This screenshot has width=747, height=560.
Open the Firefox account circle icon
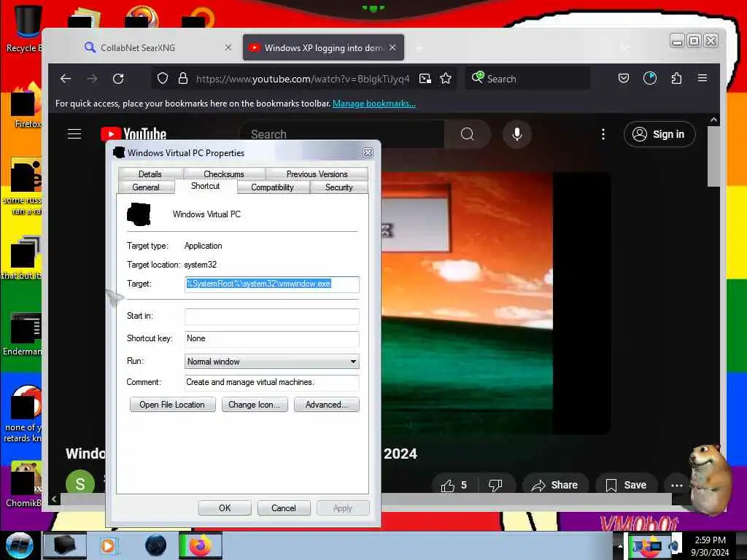pos(650,78)
